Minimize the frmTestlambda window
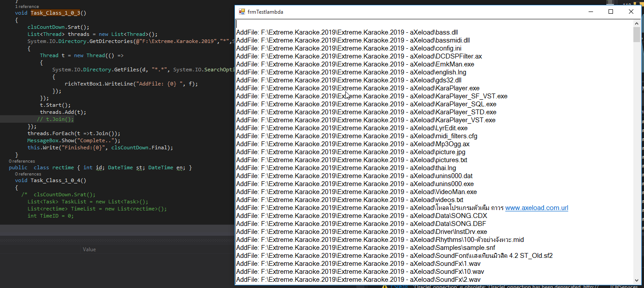 590,12
